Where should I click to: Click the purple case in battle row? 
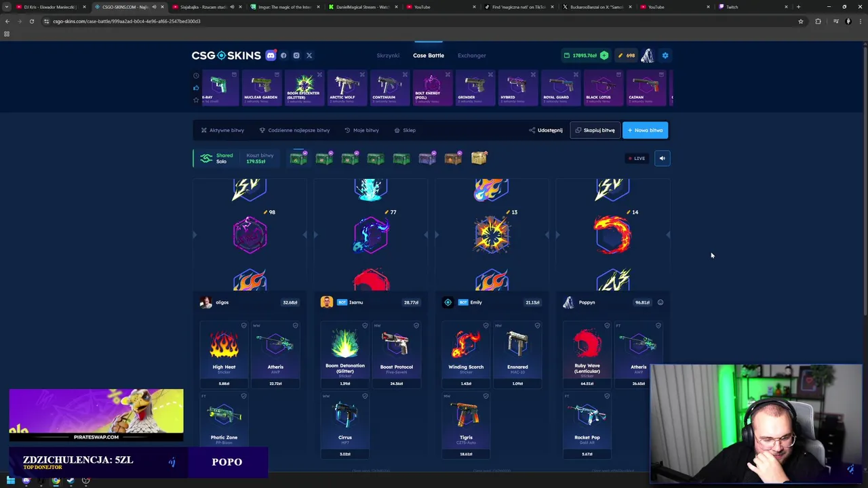427,159
